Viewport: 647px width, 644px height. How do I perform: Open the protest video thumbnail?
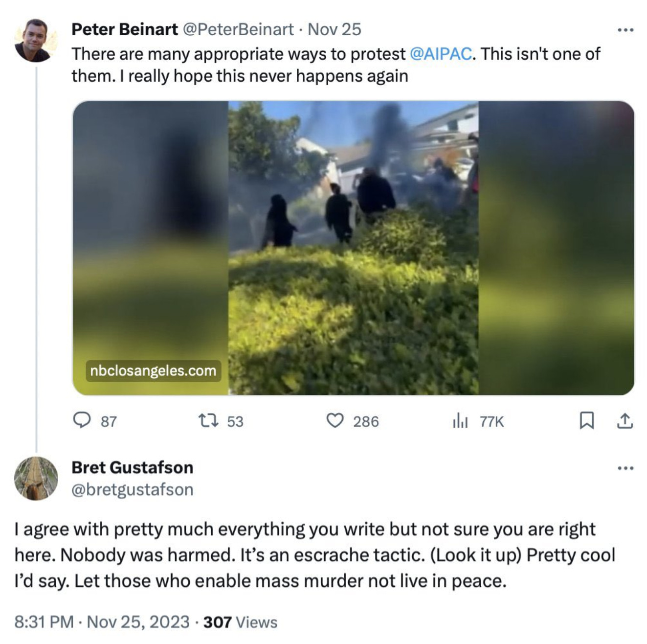(x=353, y=248)
